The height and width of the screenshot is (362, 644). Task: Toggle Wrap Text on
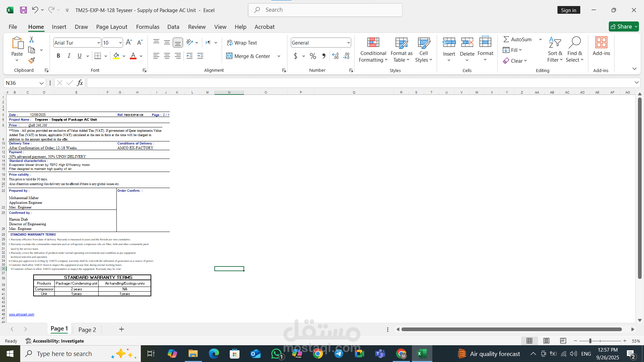[x=242, y=43]
